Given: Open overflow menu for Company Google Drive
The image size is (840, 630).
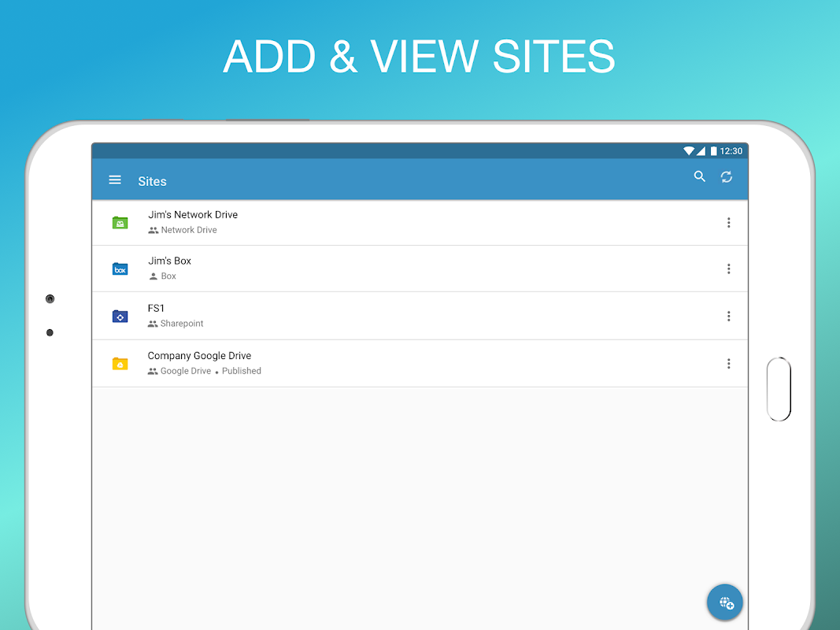Looking at the screenshot, I should pyautogui.click(x=728, y=364).
